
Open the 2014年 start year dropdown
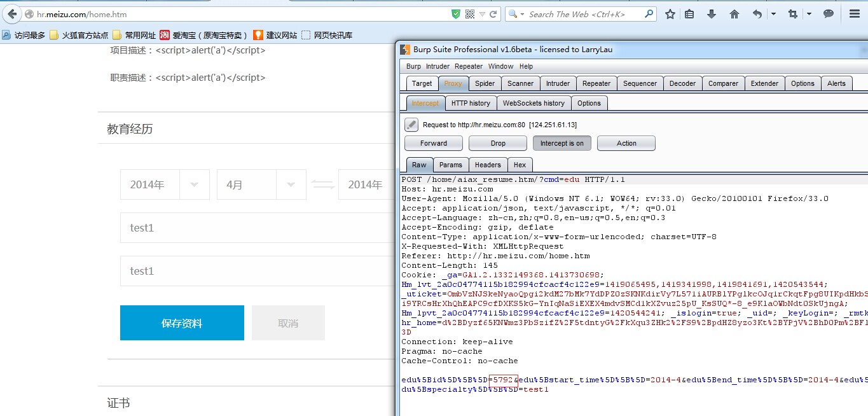165,184
